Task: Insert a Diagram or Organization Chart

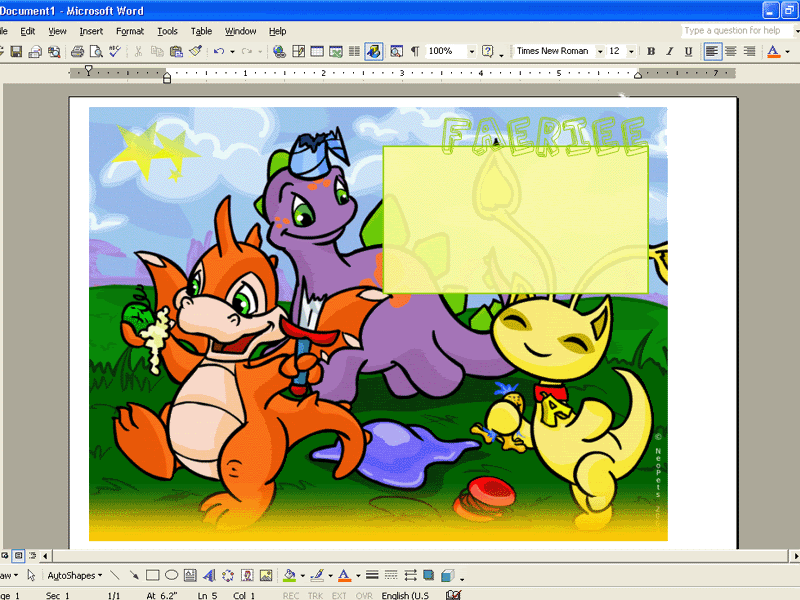Action: click(228, 576)
